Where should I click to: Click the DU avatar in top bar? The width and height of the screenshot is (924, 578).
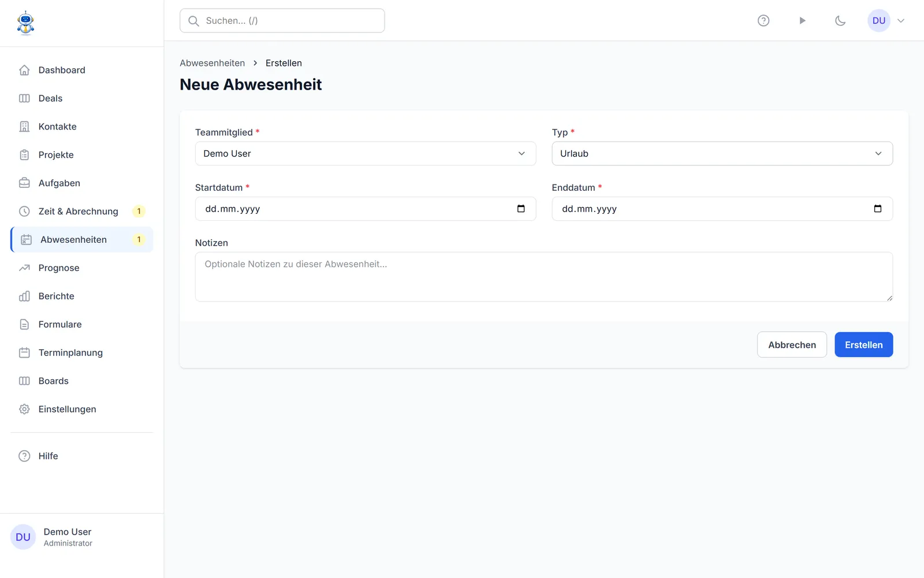[879, 21]
